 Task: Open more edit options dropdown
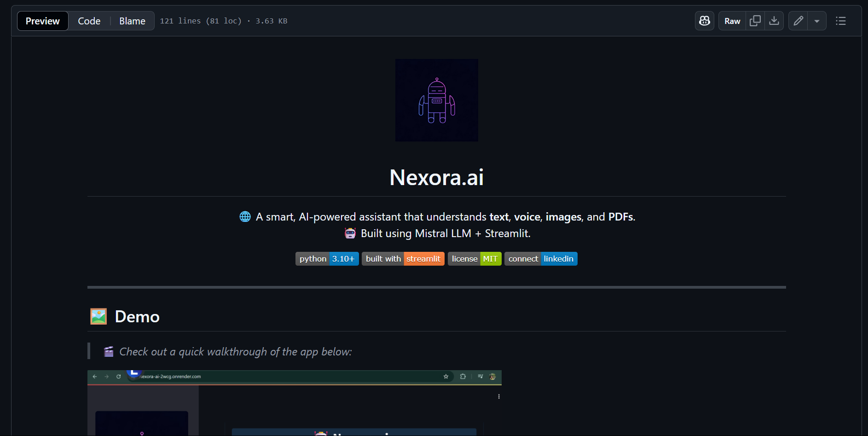[x=817, y=21]
